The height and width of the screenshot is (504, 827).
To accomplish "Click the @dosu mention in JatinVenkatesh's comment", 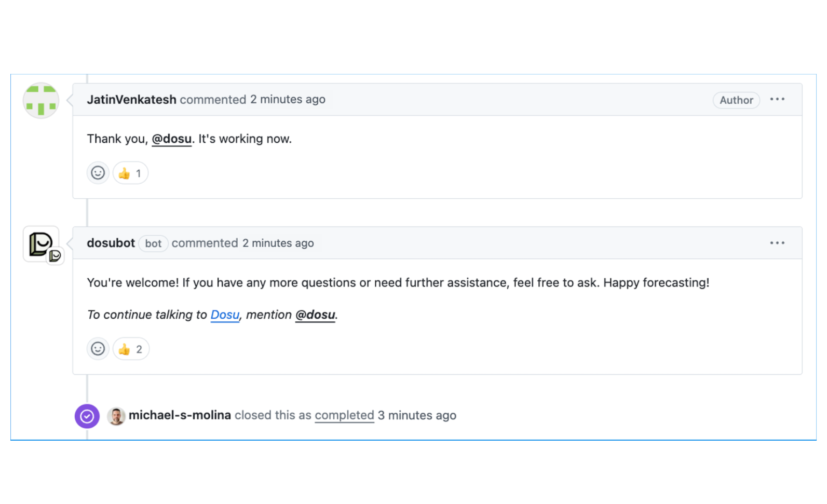I will click(x=171, y=139).
